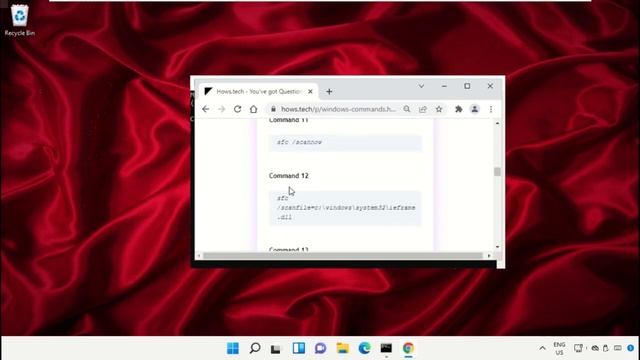The width and height of the screenshot is (640, 360).
Task: Open a new tab with plus button
Action: coord(329,91)
